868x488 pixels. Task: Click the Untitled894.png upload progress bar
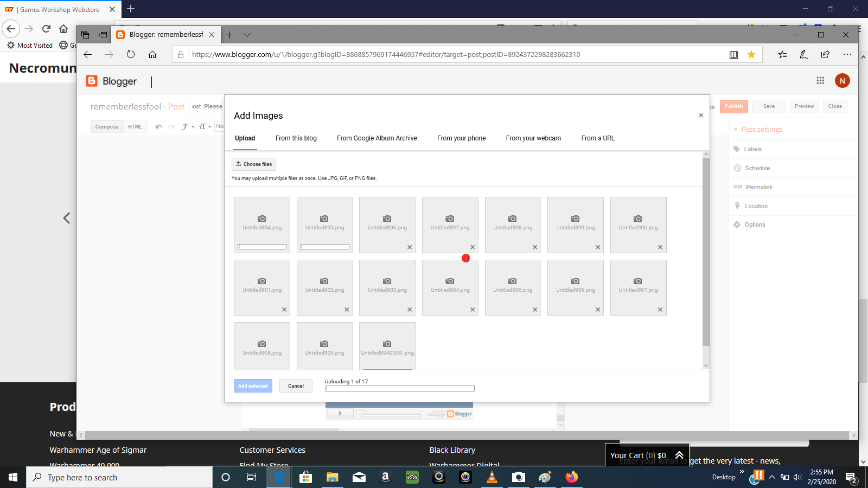click(x=262, y=247)
